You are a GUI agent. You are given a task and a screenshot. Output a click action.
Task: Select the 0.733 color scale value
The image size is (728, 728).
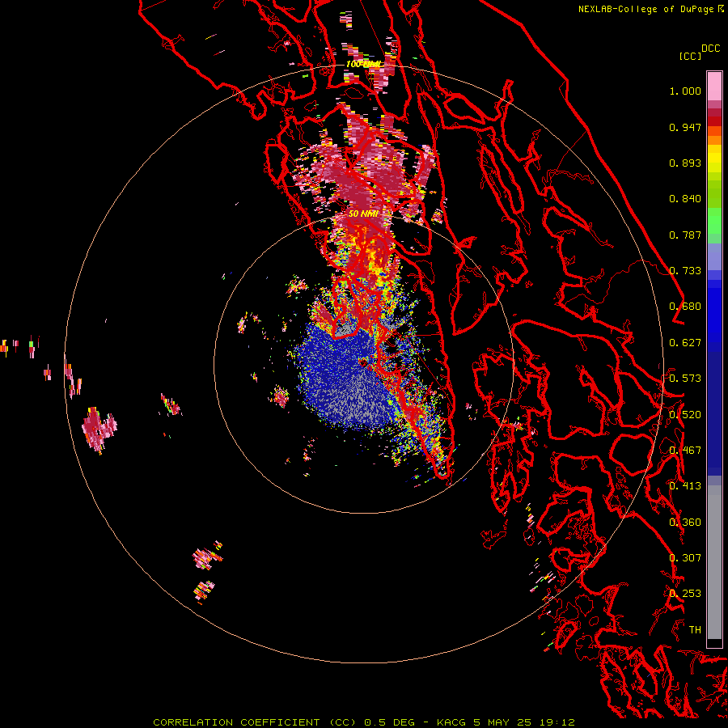685,271
